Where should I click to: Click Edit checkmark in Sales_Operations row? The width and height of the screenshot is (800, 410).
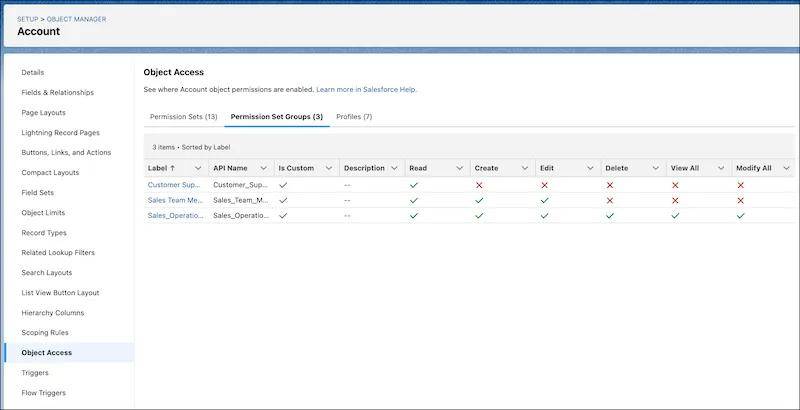[x=544, y=215]
